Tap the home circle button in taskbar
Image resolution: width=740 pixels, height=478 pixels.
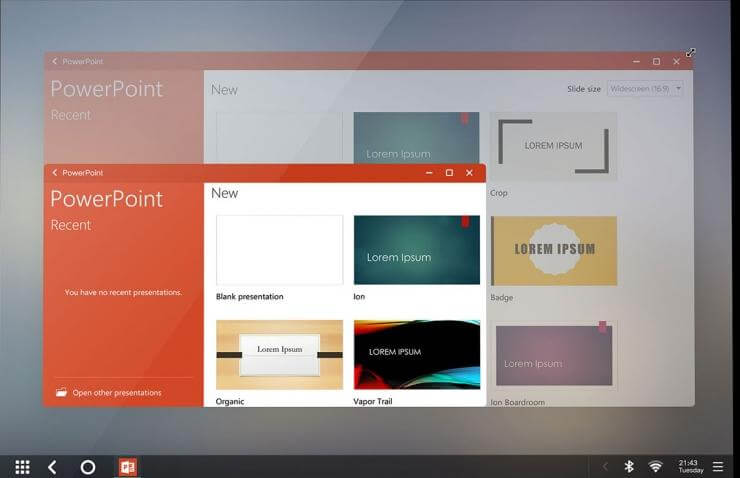coord(88,467)
